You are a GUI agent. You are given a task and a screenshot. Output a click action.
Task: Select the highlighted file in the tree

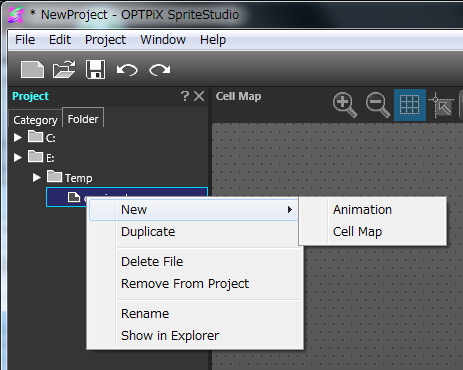click(x=127, y=197)
